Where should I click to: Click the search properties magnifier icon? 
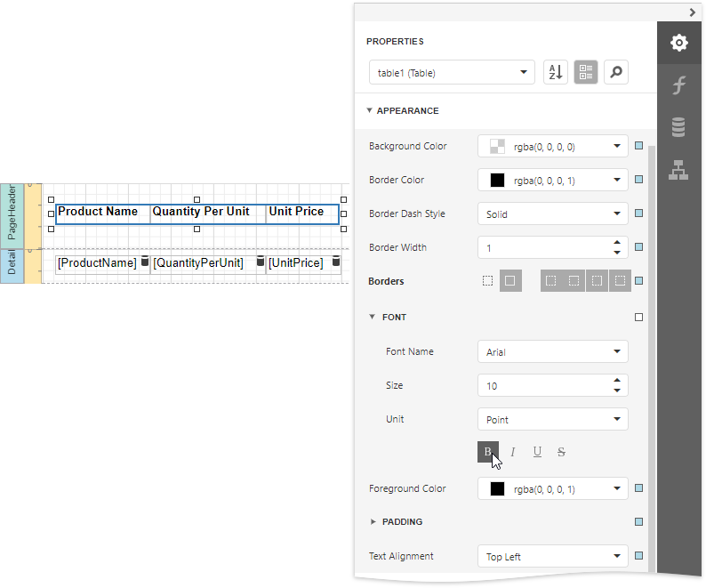tap(615, 73)
